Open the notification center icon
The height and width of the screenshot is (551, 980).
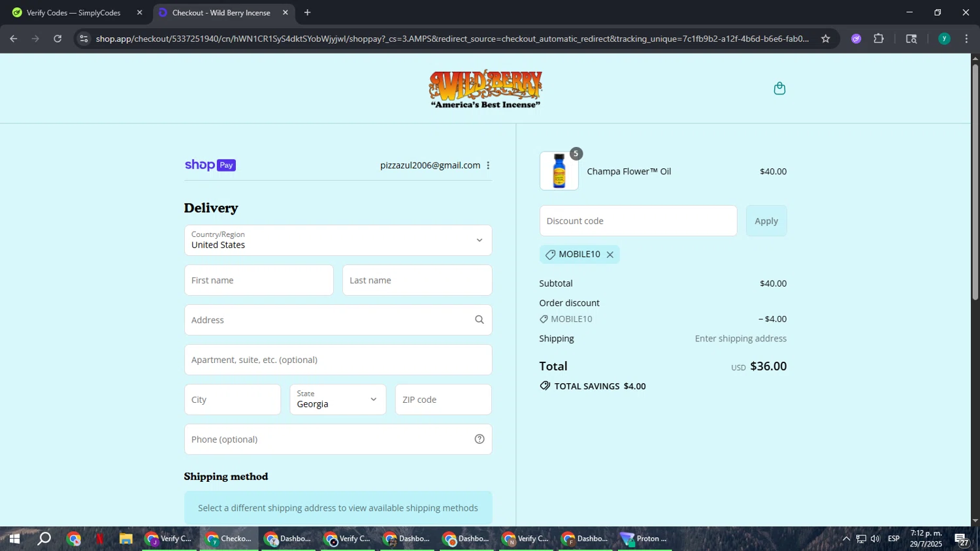pyautogui.click(x=961, y=539)
